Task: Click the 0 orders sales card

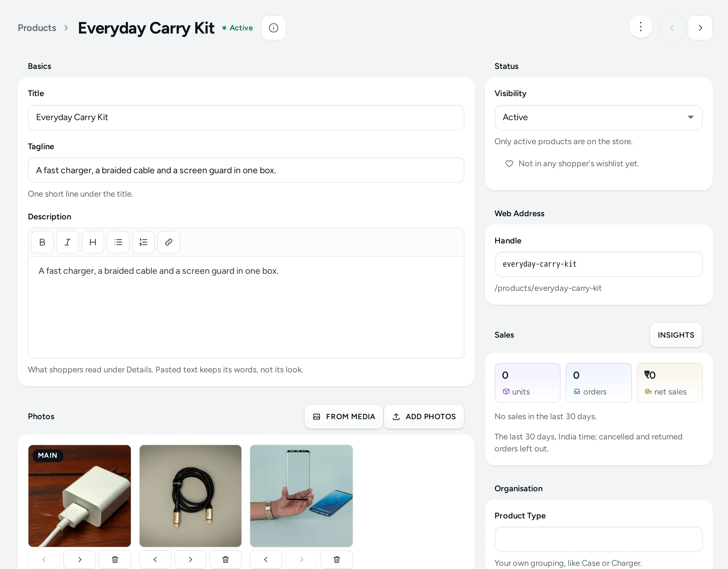Action: tap(598, 383)
